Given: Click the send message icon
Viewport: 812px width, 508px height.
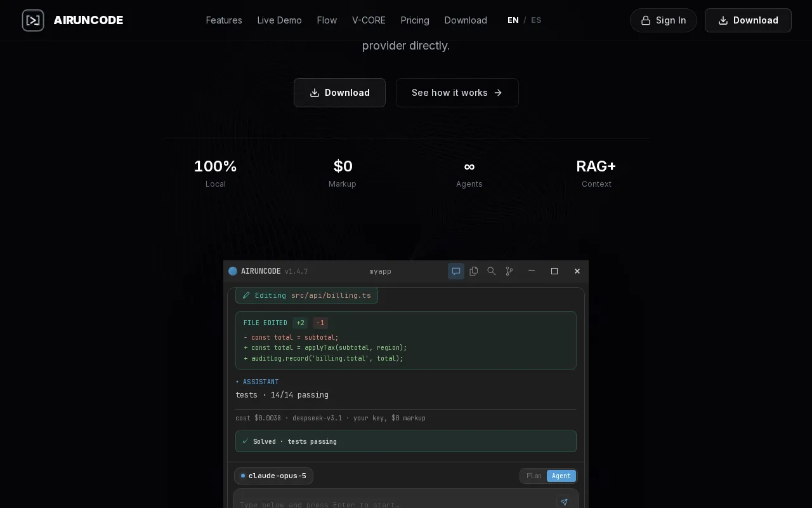Looking at the screenshot, I should tap(564, 502).
